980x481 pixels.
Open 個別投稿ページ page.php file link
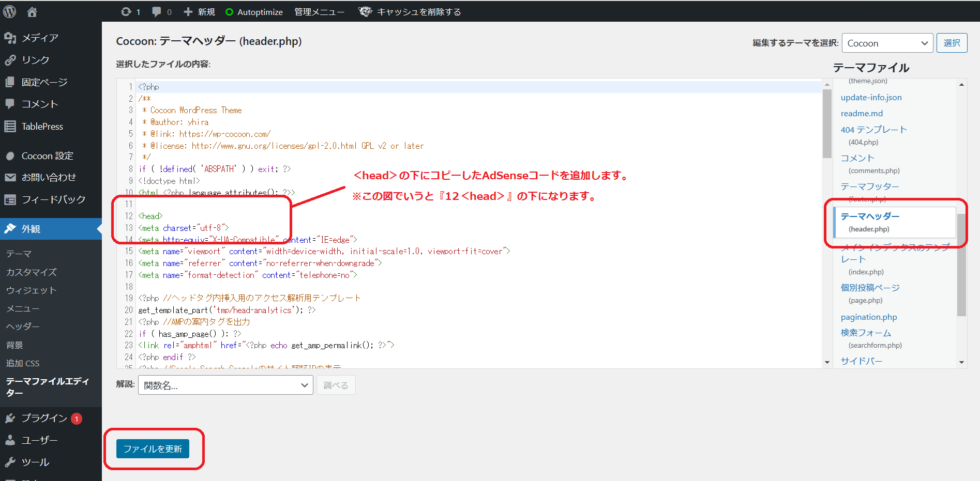click(870, 288)
